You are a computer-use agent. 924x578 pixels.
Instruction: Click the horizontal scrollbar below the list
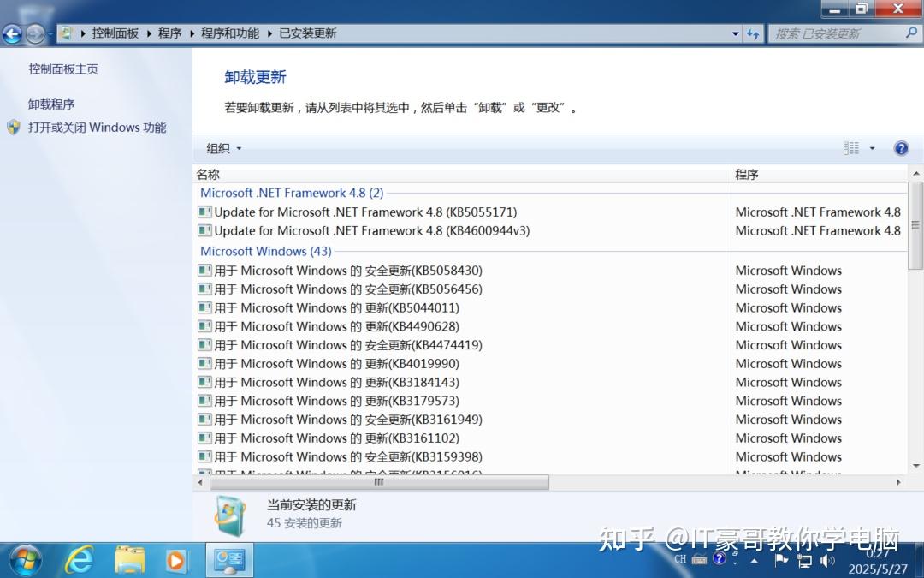376,482
